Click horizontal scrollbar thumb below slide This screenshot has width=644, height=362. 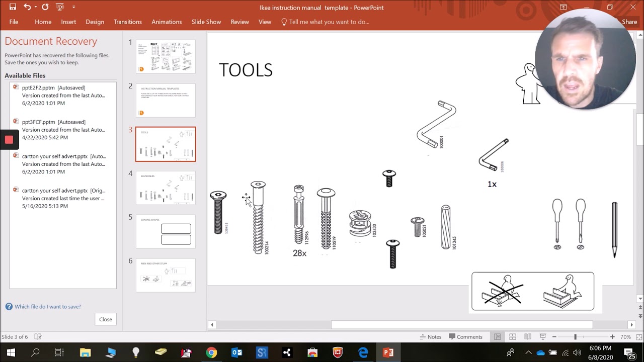point(462,325)
